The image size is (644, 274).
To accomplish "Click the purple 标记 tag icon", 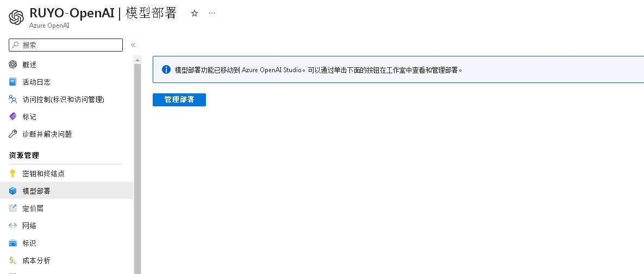I will click(12, 117).
